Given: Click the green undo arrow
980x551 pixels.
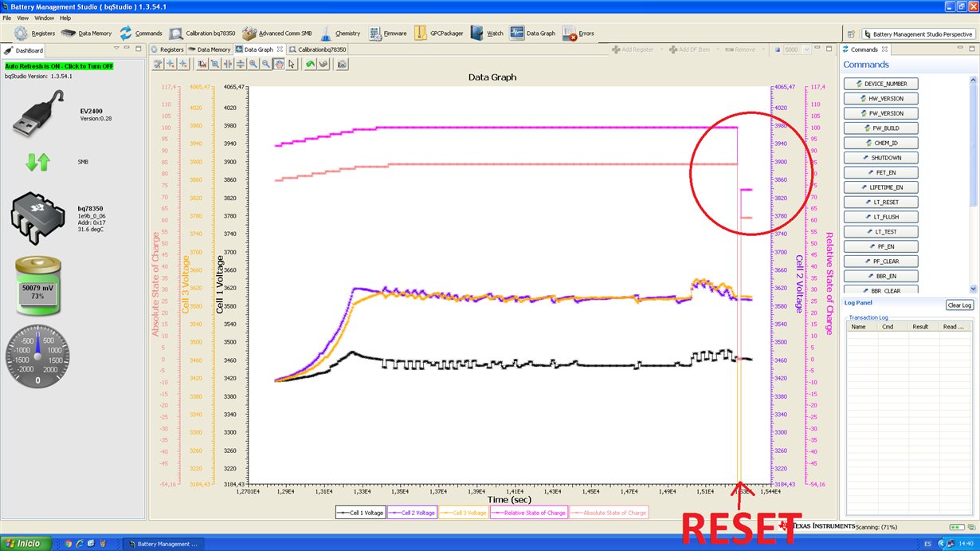Looking at the screenshot, I should coord(311,63).
